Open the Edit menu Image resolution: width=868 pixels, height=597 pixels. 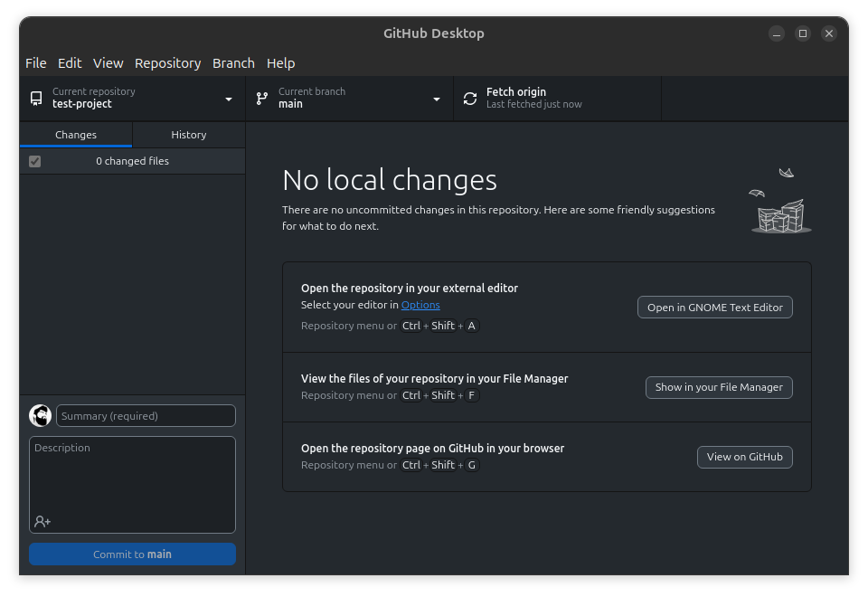70,63
